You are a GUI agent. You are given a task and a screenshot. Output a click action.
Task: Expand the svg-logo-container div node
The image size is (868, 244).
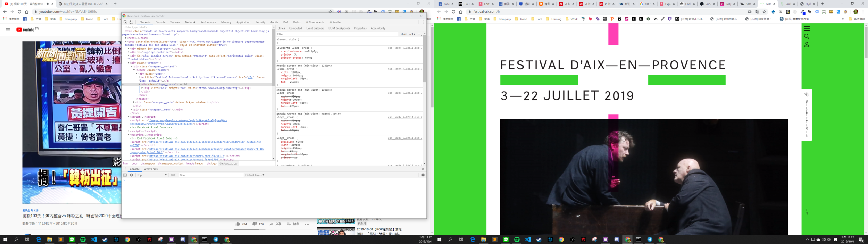click(x=128, y=52)
